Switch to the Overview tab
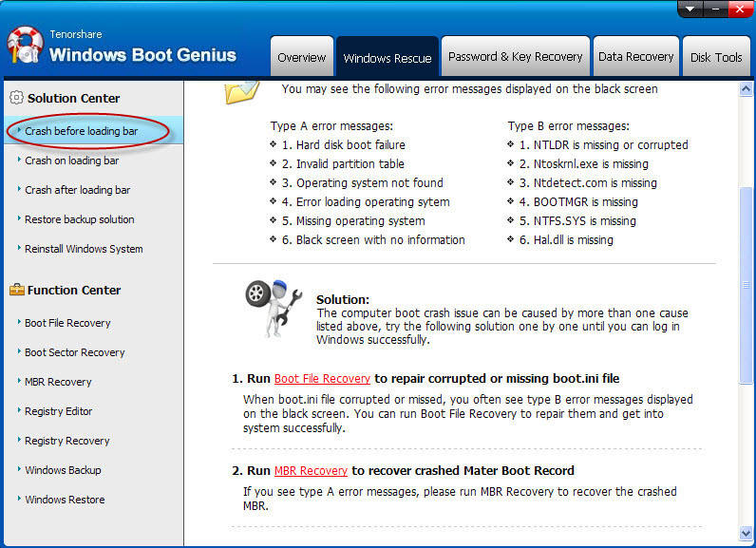756x548 pixels. tap(302, 57)
